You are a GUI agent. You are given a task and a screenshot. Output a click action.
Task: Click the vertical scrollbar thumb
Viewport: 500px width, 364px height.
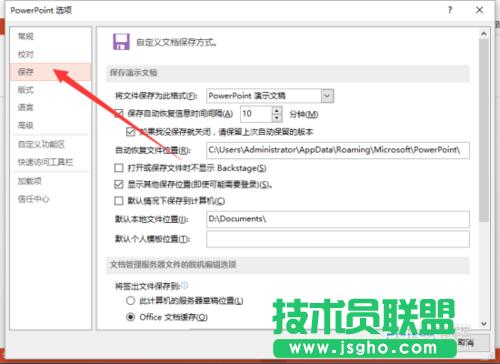pyautogui.click(x=484, y=130)
